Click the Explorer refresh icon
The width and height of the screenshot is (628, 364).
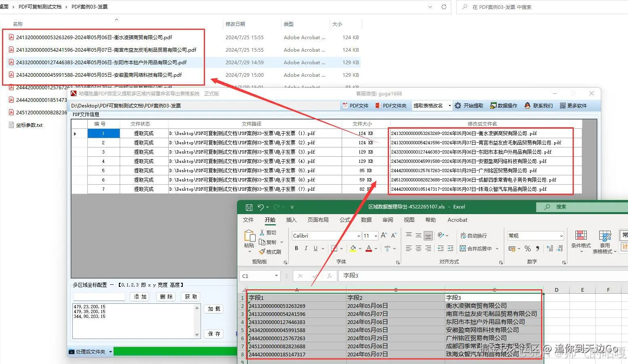pos(444,7)
